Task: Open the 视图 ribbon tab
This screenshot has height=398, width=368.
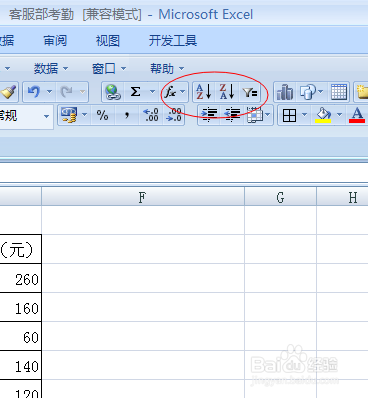Action: pyautogui.click(x=108, y=41)
